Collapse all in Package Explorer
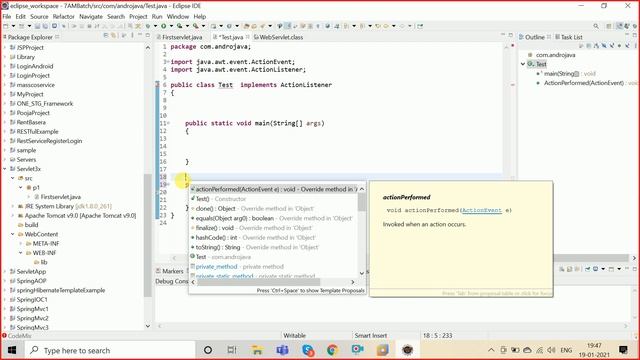 pos(106,36)
